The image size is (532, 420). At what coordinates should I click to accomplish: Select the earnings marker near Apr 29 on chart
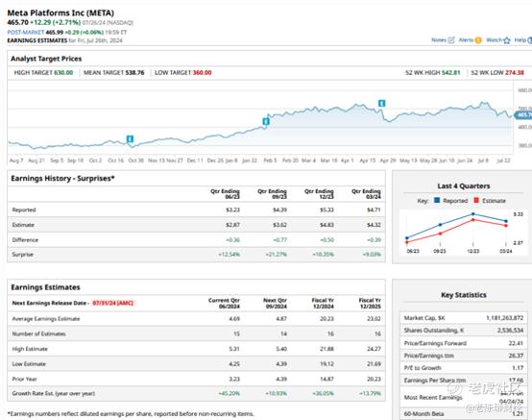(381, 103)
